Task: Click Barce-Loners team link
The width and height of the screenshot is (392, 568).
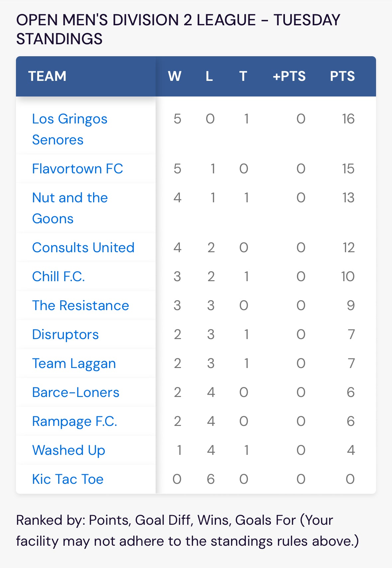Action: click(x=75, y=392)
